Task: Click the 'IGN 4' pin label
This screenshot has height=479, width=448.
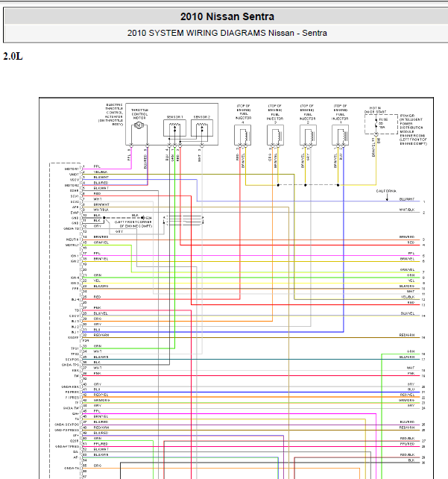Action: click(75, 278)
